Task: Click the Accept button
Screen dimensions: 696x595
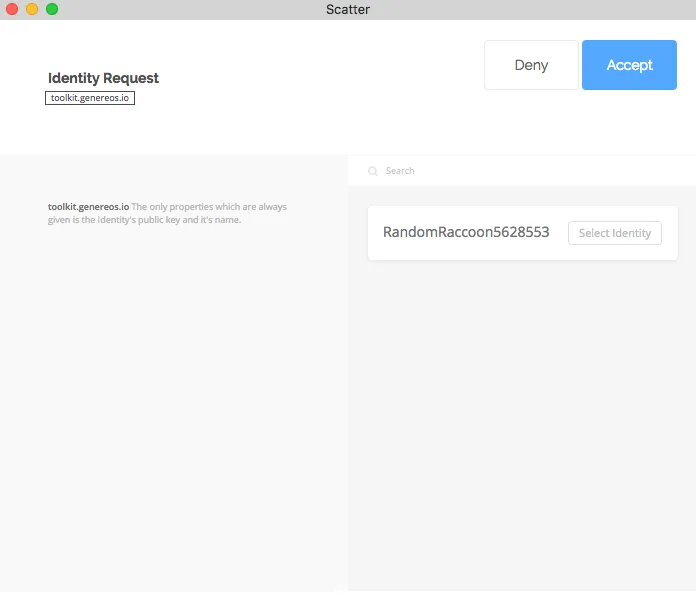Action: pyautogui.click(x=629, y=65)
